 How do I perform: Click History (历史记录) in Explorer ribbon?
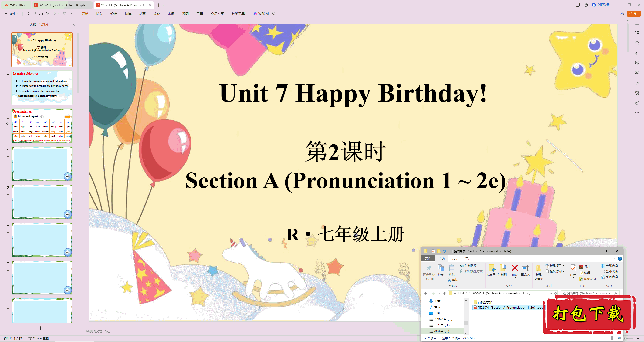[x=588, y=279]
